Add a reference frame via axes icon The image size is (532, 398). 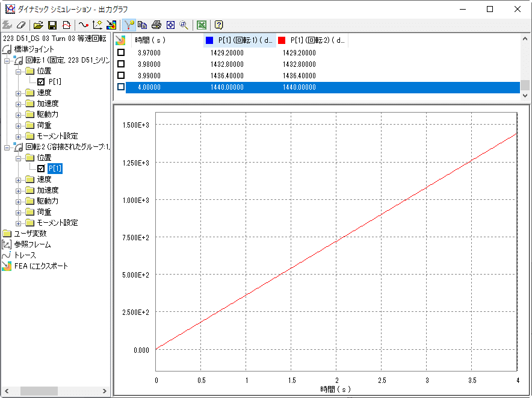pos(97,25)
